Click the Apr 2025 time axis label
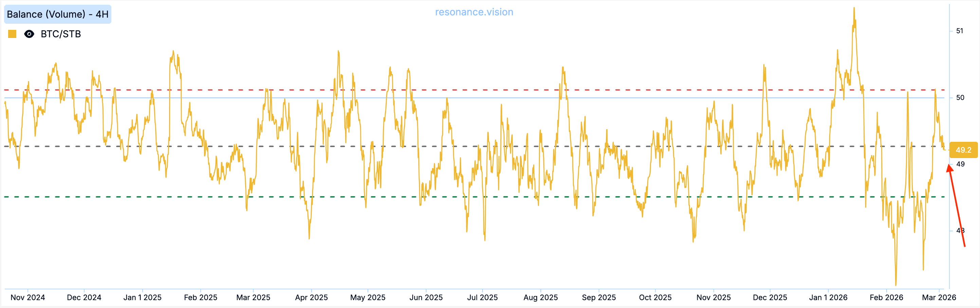 click(311, 297)
